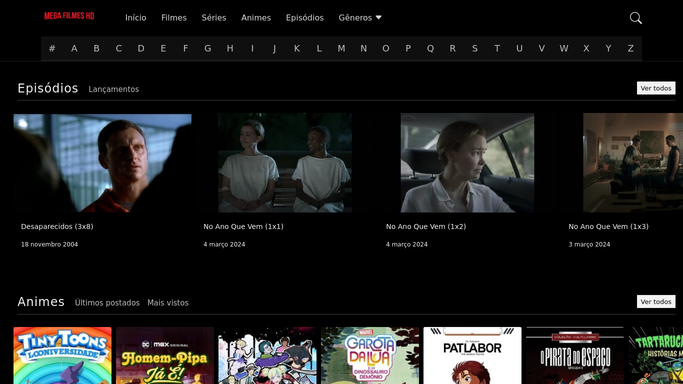Open the Tiny Toons Looniversidade poster
Viewport: 683px width, 384px height.
[x=62, y=355]
